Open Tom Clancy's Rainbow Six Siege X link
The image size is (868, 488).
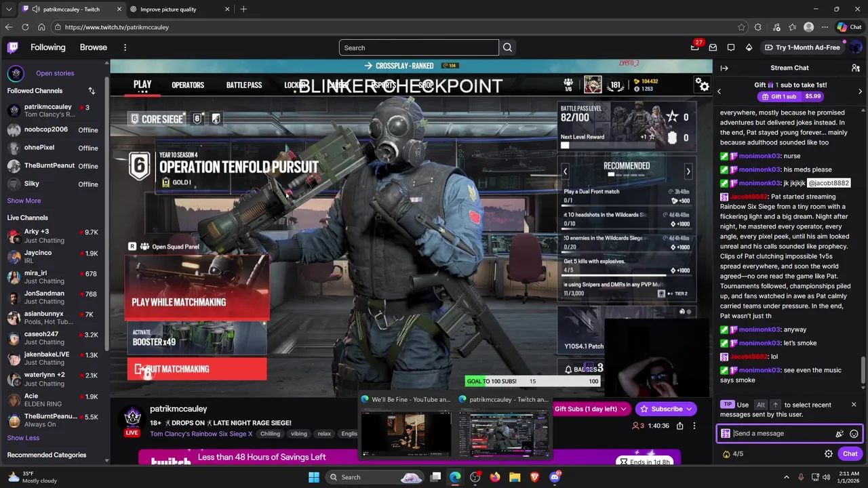201,434
